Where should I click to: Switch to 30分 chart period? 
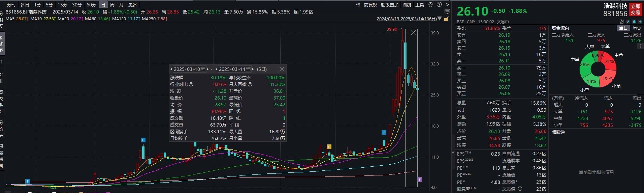click(77, 5)
